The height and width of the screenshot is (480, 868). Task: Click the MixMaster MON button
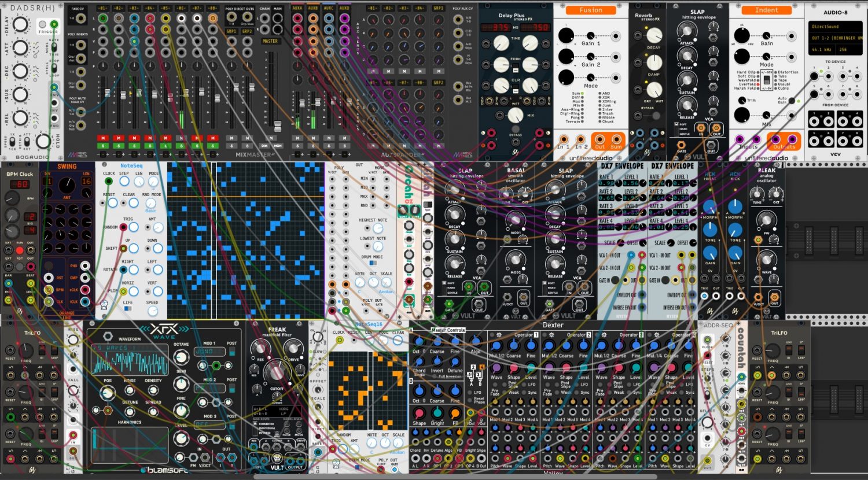(x=278, y=146)
